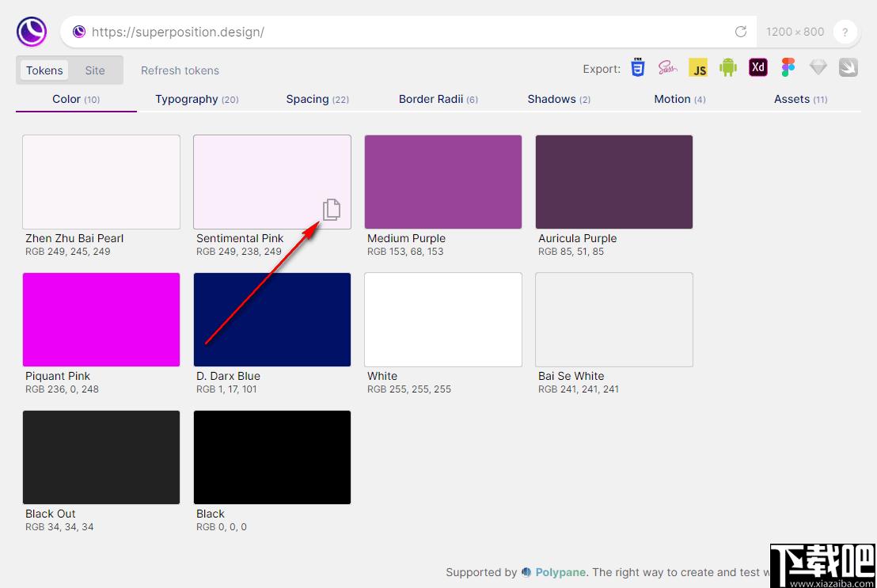
Task: Select the Piquant Pink swatch
Action: pos(101,320)
